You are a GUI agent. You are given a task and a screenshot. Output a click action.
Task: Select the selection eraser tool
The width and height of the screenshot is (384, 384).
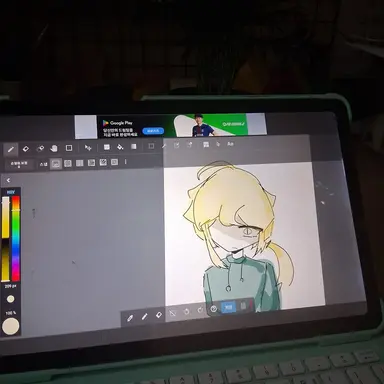click(x=190, y=145)
